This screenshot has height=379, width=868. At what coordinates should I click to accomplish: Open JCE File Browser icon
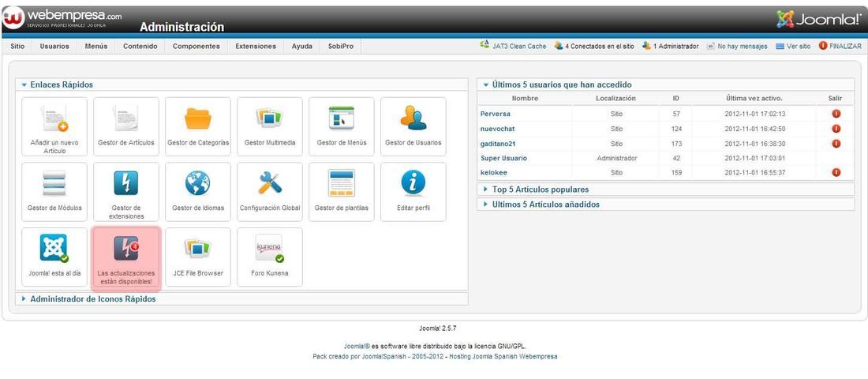pos(197,257)
